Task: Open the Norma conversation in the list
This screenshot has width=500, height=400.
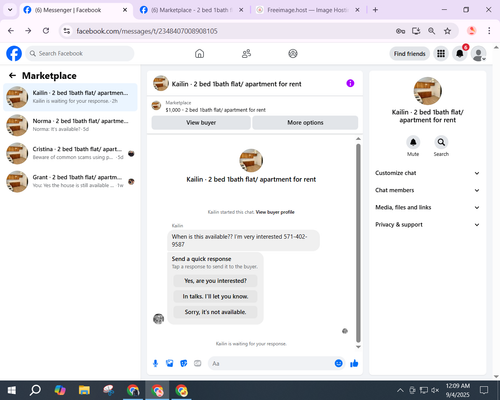Action: [70, 125]
